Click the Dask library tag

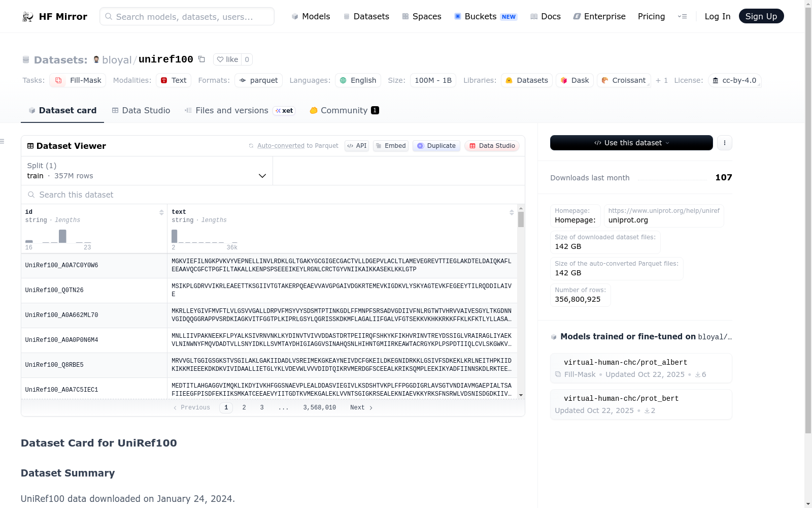click(x=574, y=80)
